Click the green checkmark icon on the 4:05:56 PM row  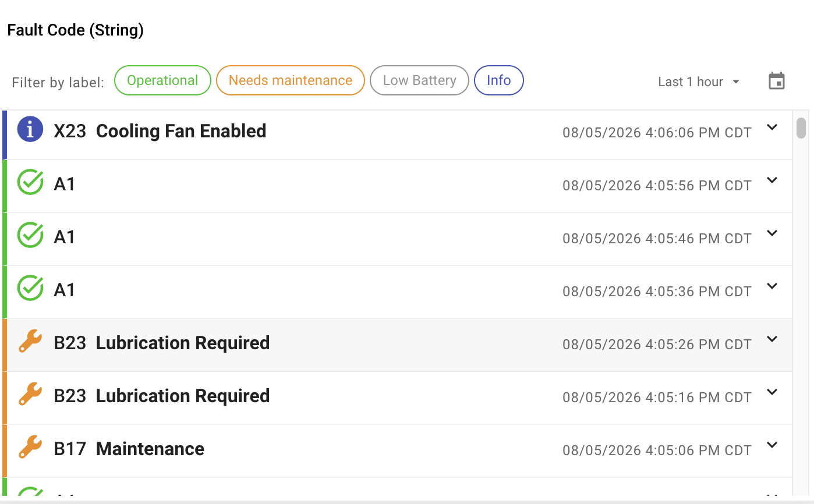tap(30, 182)
